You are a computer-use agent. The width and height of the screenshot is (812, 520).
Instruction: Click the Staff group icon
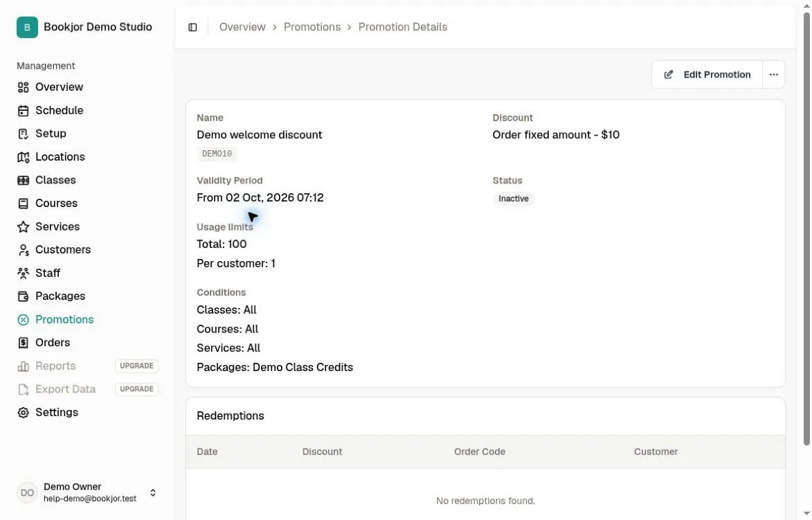[x=23, y=273]
